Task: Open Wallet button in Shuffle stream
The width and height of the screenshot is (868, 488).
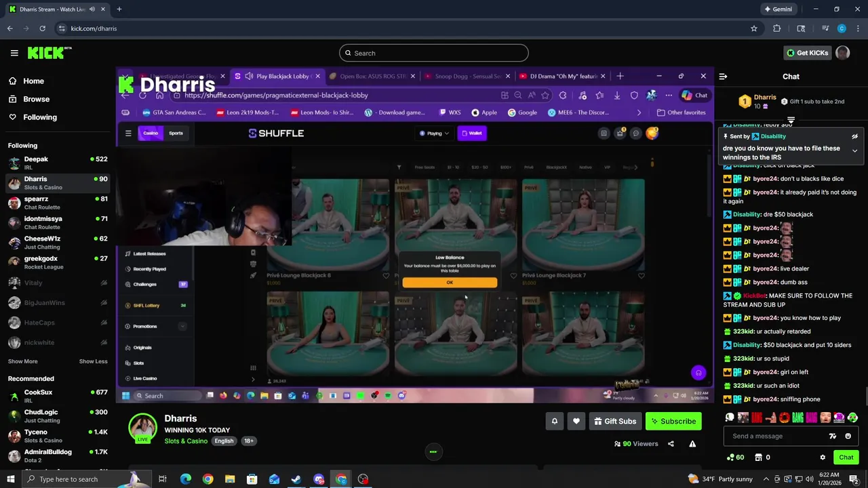Action: click(472, 134)
